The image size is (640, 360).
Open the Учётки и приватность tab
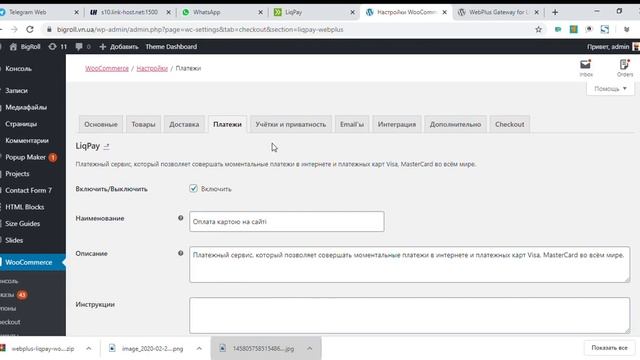click(x=291, y=124)
